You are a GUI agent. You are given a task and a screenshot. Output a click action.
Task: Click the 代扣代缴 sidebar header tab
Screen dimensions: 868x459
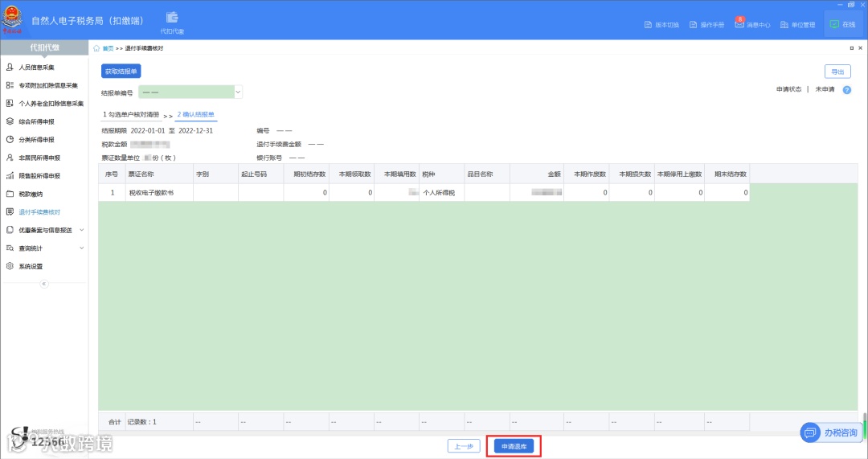(x=44, y=47)
